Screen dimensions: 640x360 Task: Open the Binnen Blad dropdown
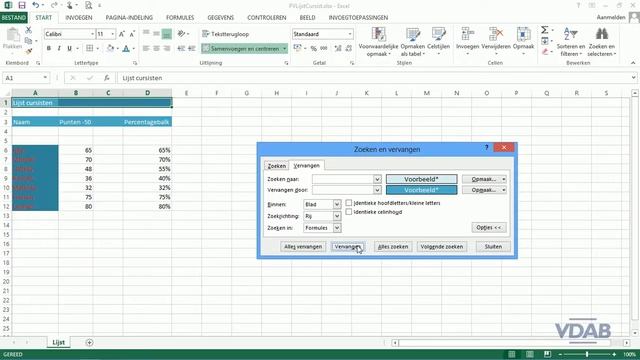[337, 204]
